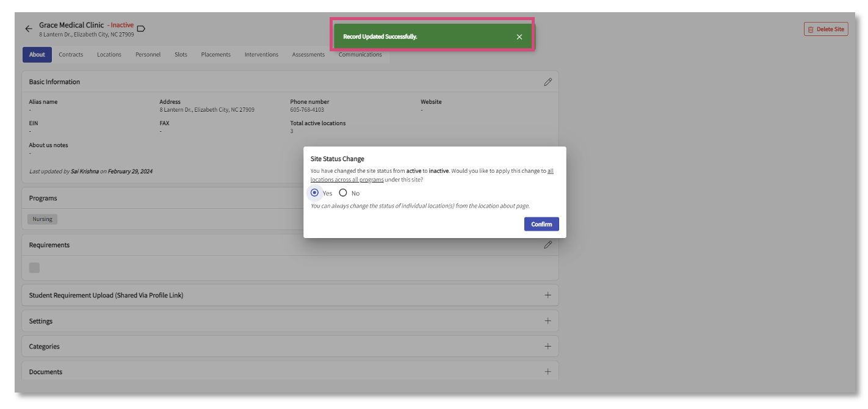This screenshot has width=868, height=409.
Task: Open the Assessments tab
Action: point(308,55)
